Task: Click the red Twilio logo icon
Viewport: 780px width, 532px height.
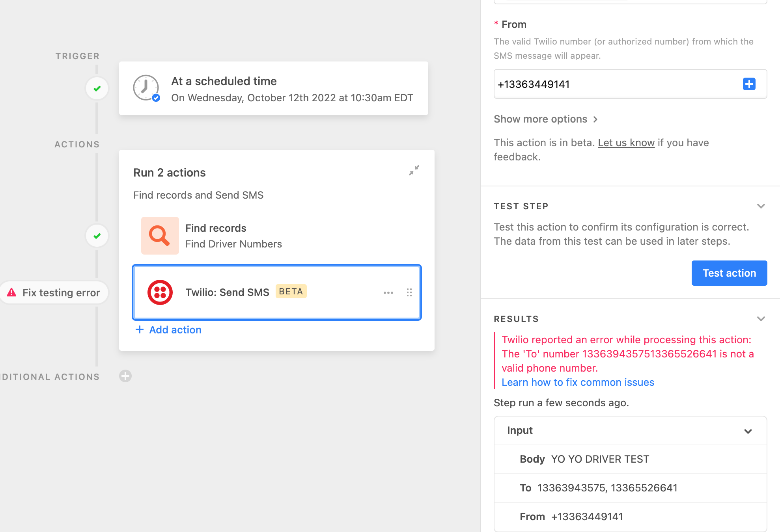Action: point(160,292)
